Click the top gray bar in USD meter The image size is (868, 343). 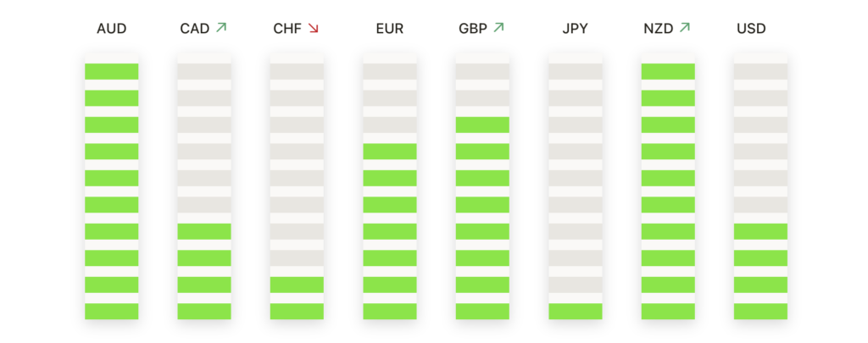click(x=760, y=71)
